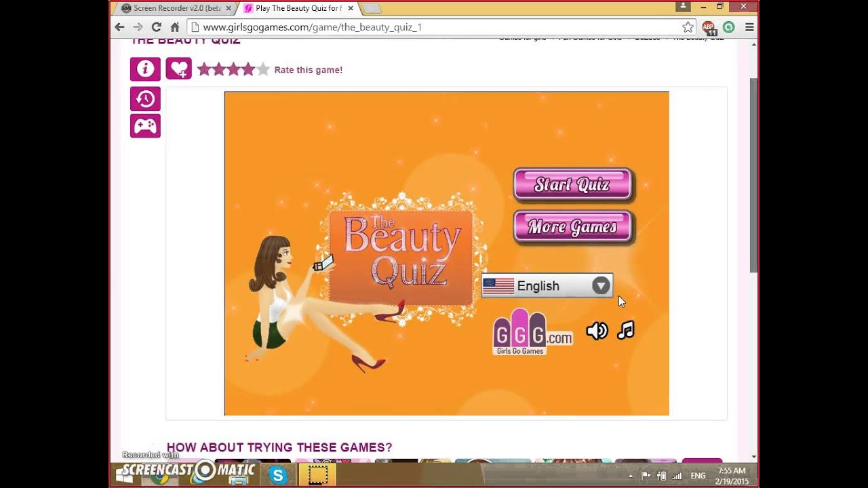Click the Action Center flag tray icon
Image resolution: width=868 pixels, height=488 pixels.
[x=646, y=476]
